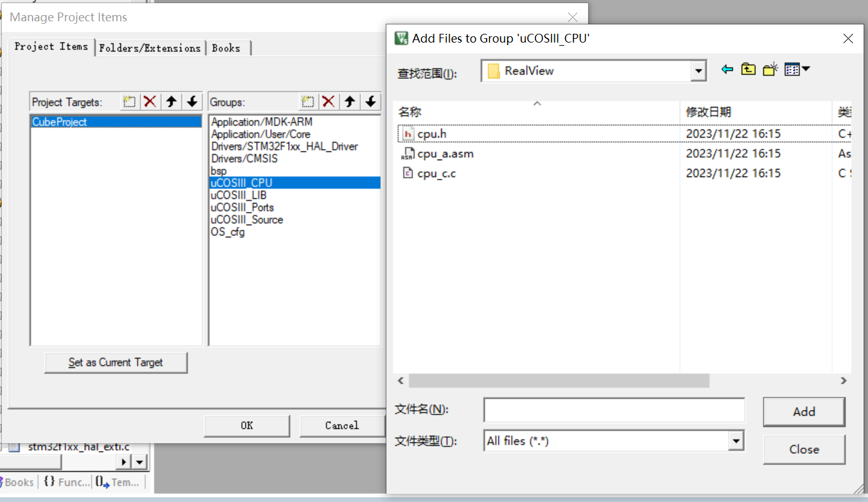The width and height of the screenshot is (868, 502).
Task: Close Manage Project Items window
Action: (572, 17)
